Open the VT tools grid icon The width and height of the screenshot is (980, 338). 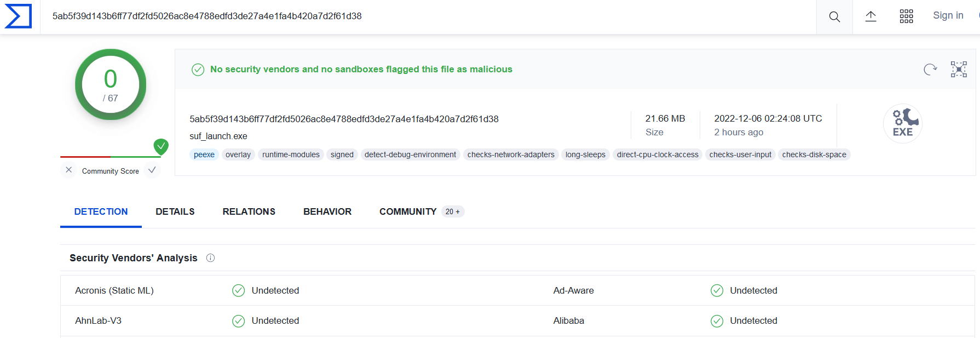point(906,16)
